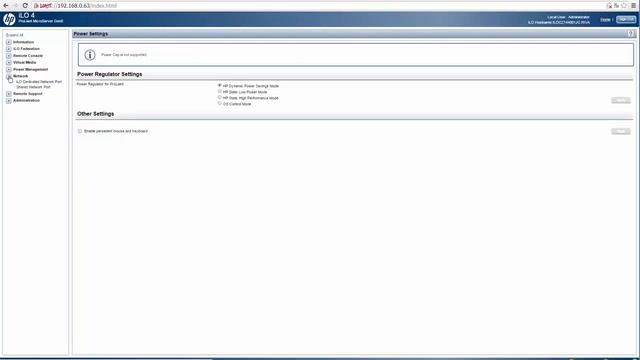Expand the iLO Federation tree node
The image size is (640, 360).
tap(9, 49)
